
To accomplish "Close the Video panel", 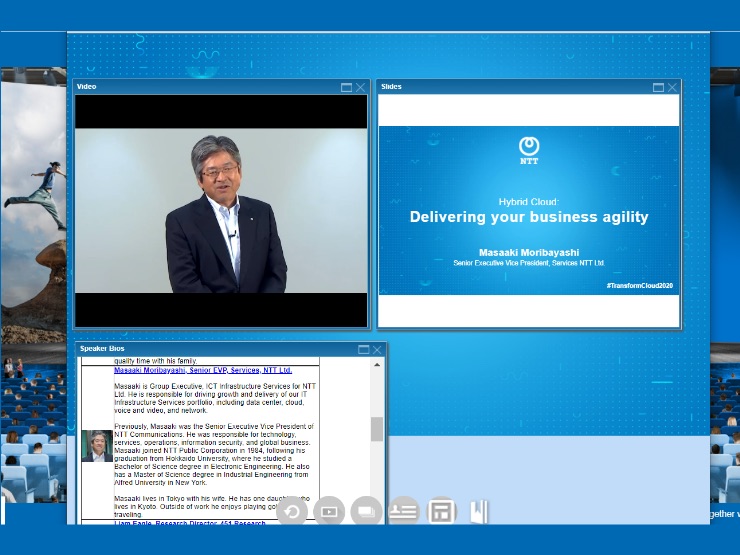I will pyautogui.click(x=361, y=88).
